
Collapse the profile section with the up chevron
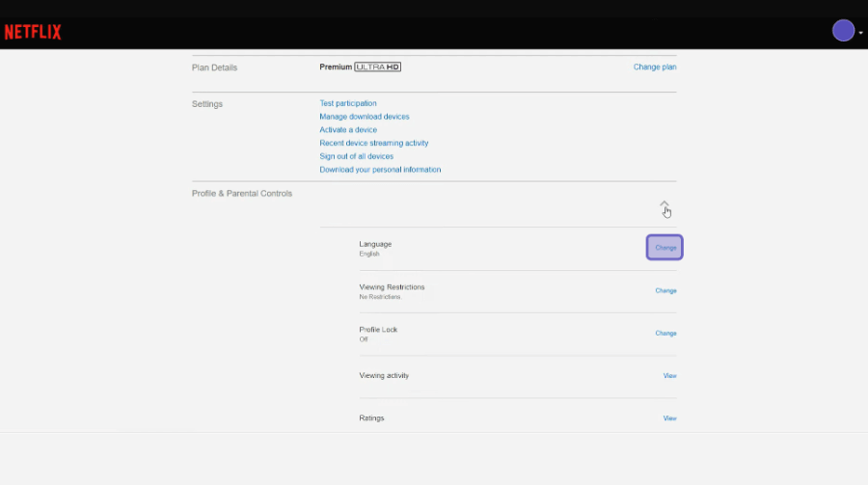coord(665,204)
